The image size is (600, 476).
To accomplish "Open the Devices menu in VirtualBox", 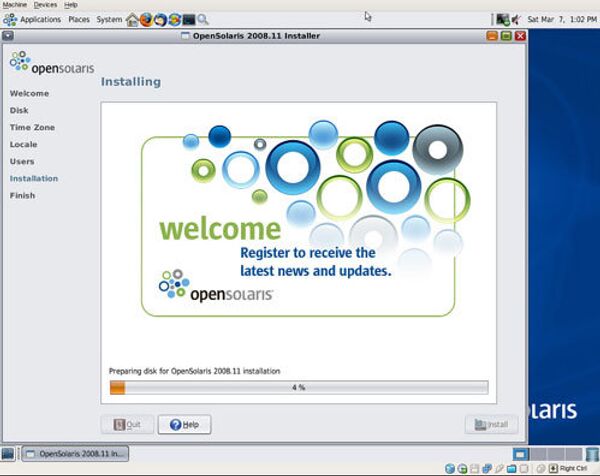I will [x=45, y=5].
